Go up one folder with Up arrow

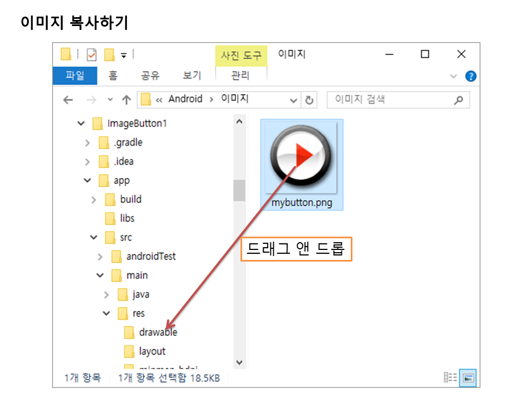(126, 100)
